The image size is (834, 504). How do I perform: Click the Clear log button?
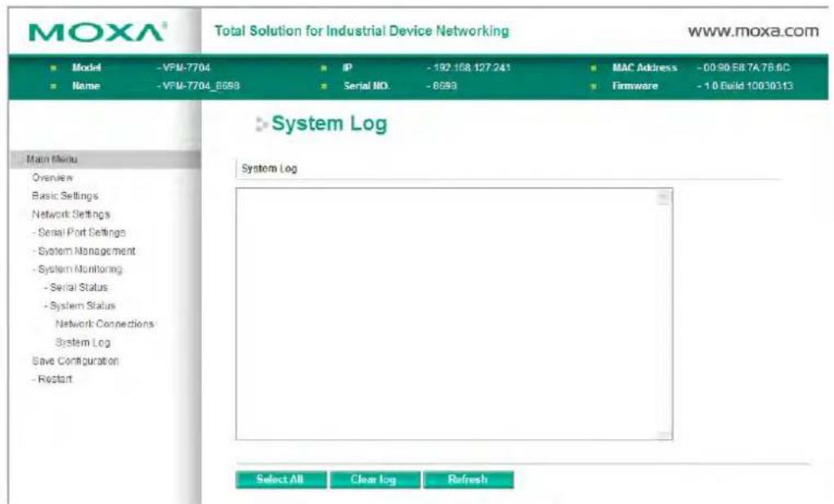tap(374, 479)
